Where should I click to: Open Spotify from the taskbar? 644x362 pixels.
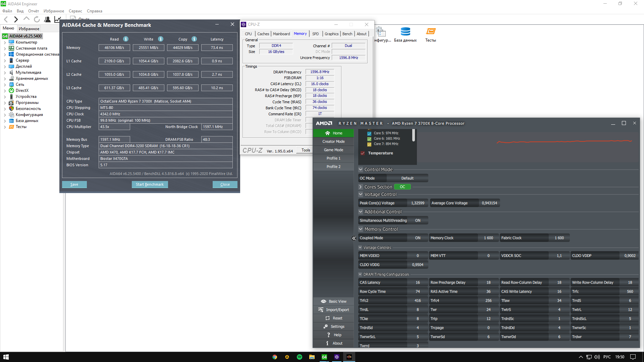(300, 357)
